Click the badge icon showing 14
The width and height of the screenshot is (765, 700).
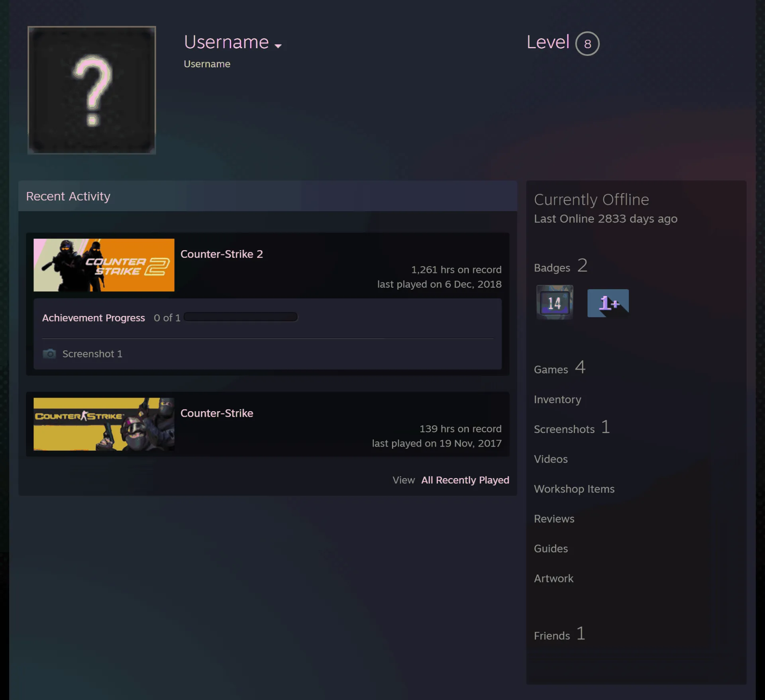point(555,302)
